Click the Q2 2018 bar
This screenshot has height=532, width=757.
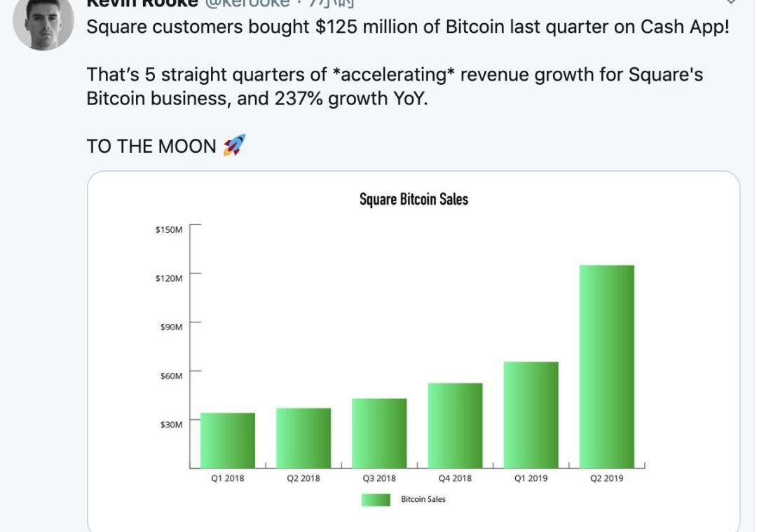click(304, 437)
